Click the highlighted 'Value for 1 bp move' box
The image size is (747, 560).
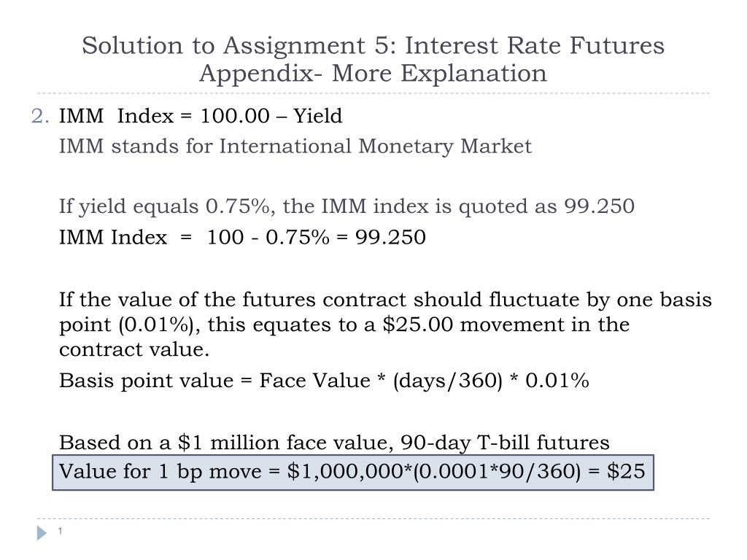353,472
